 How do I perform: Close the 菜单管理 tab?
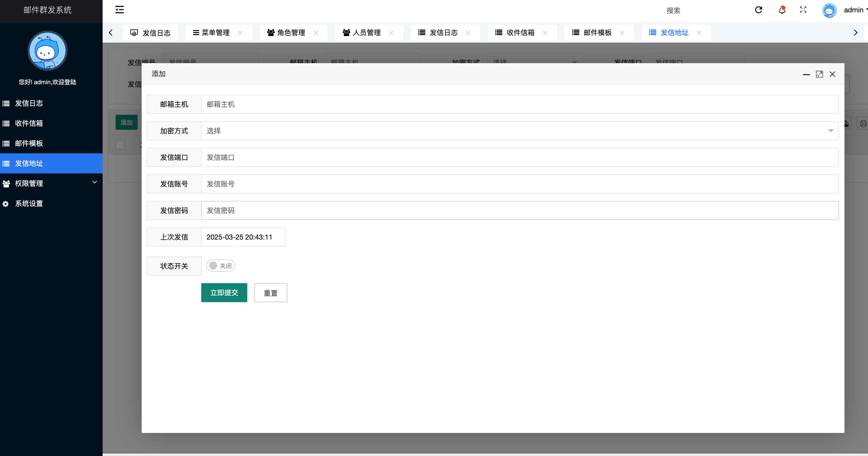coord(240,33)
